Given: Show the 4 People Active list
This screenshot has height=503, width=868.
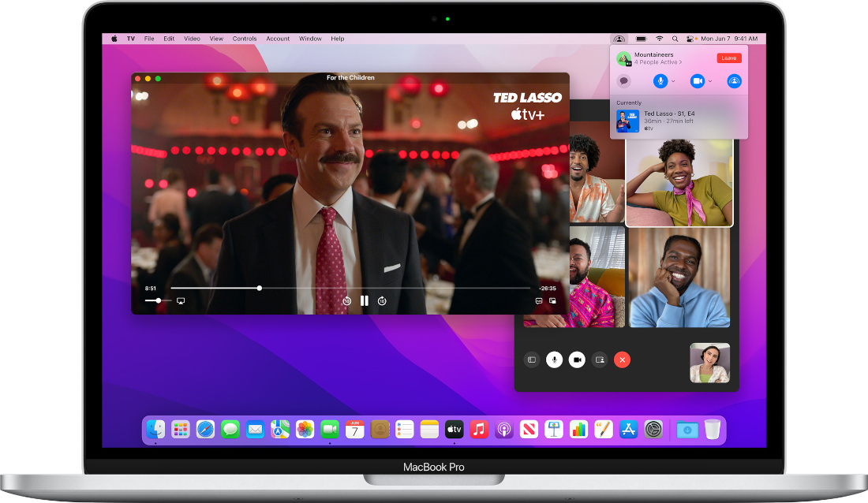Looking at the screenshot, I should pos(658,62).
